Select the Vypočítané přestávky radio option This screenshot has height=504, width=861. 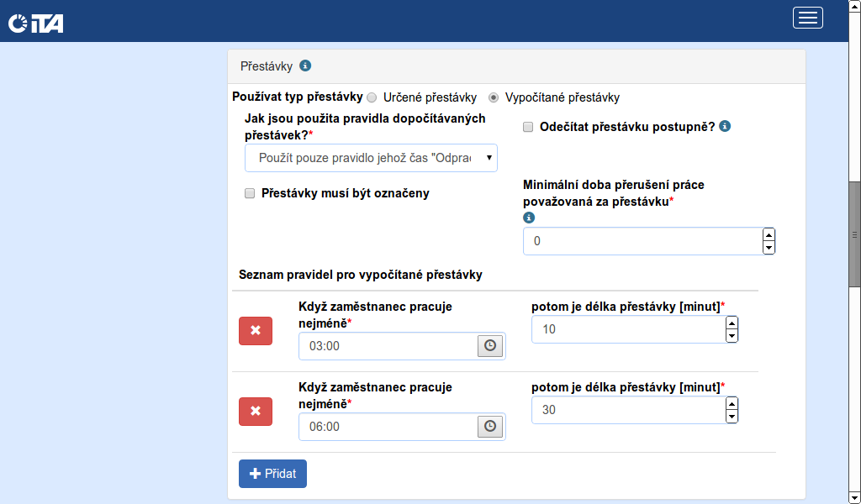tap(494, 97)
